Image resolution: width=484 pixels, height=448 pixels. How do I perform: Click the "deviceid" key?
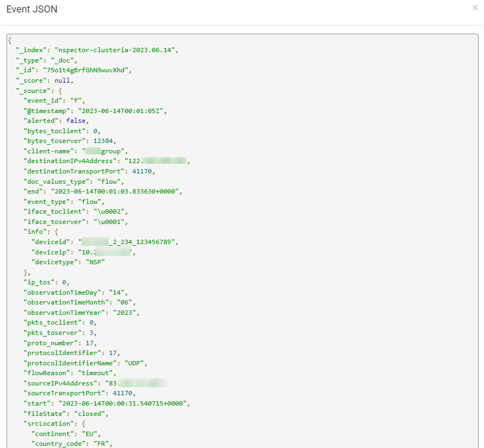(51, 242)
